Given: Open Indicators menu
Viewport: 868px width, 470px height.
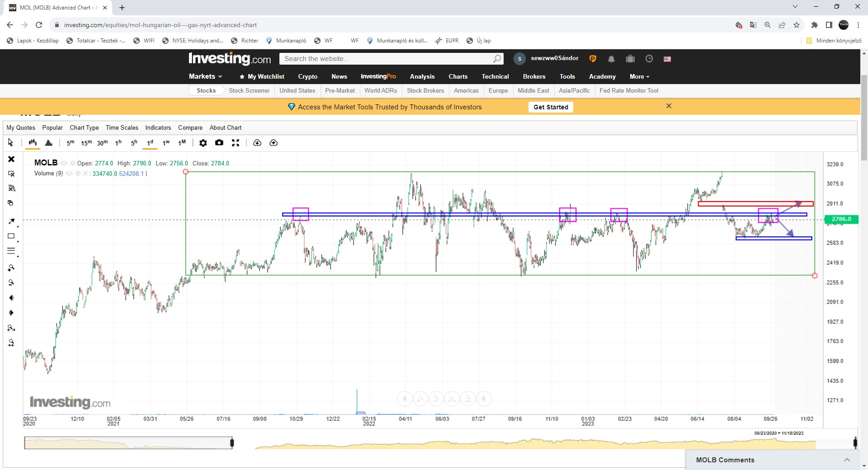Looking at the screenshot, I should (x=158, y=127).
